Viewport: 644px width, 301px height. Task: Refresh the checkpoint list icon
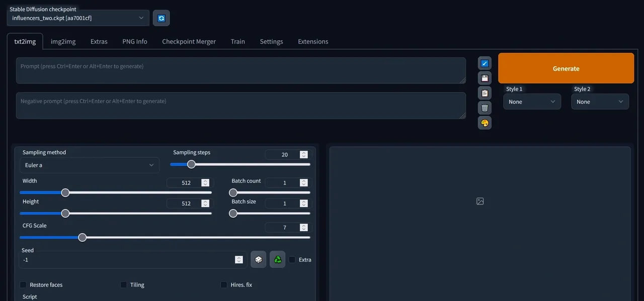(162, 18)
